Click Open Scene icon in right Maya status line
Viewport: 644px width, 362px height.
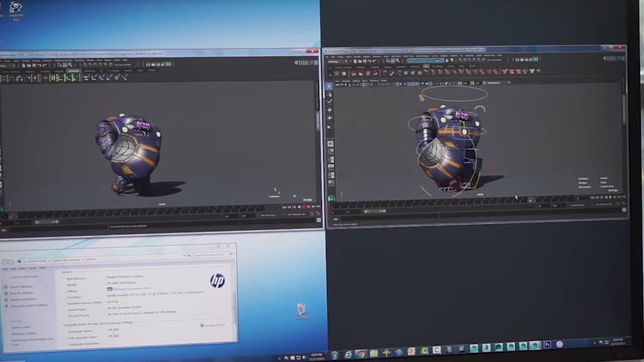(x=360, y=61)
